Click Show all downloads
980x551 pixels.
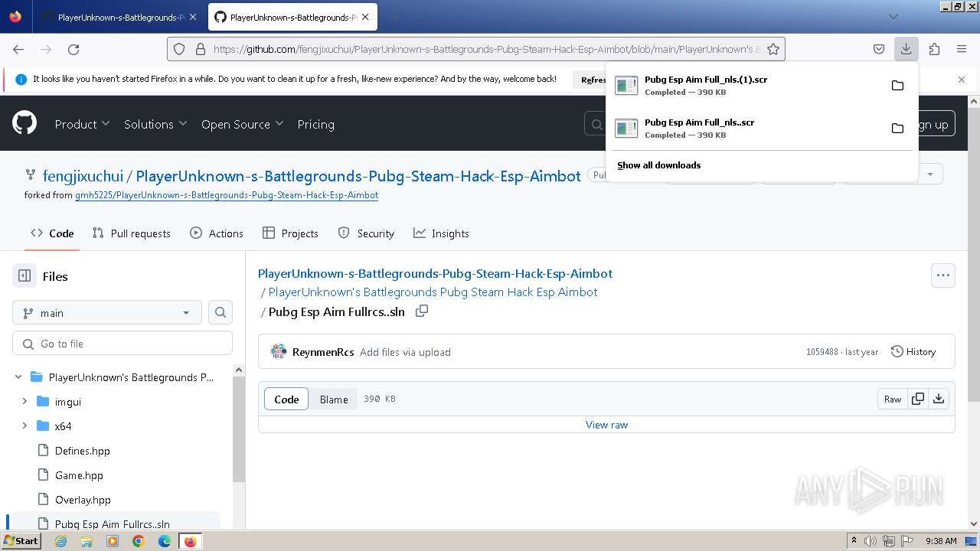659,165
